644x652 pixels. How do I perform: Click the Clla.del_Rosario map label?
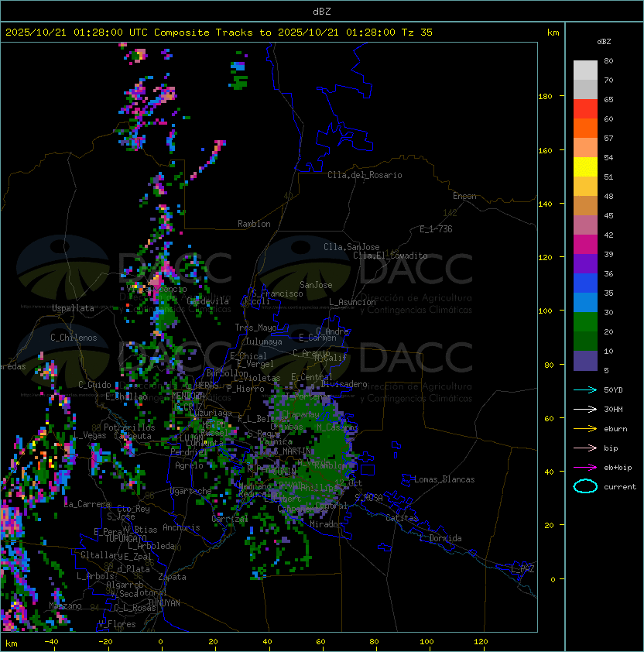click(365, 175)
